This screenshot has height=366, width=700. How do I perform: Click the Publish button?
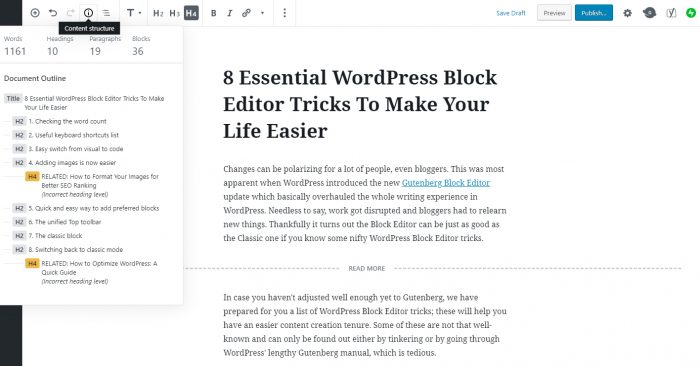coord(594,13)
